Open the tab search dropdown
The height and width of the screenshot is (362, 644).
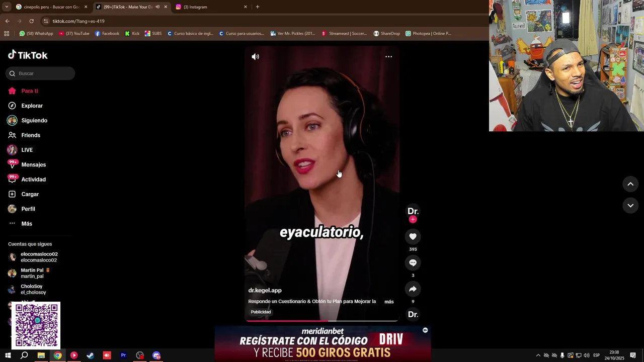point(6,7)
